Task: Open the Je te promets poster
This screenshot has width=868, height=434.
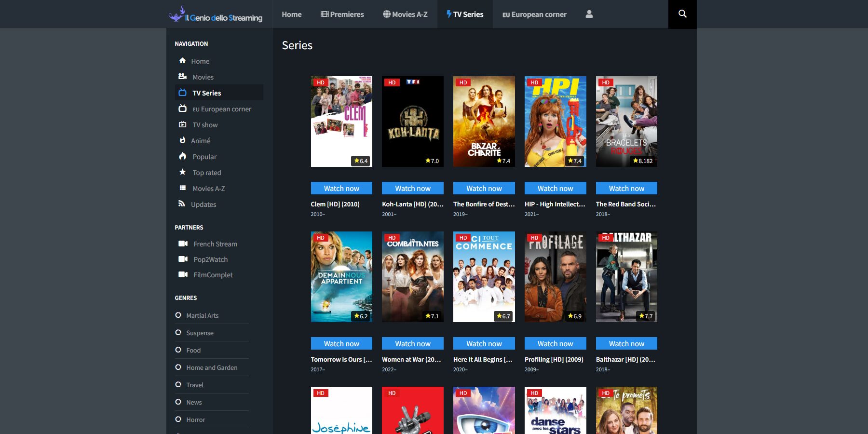Action: click(626, 410)
